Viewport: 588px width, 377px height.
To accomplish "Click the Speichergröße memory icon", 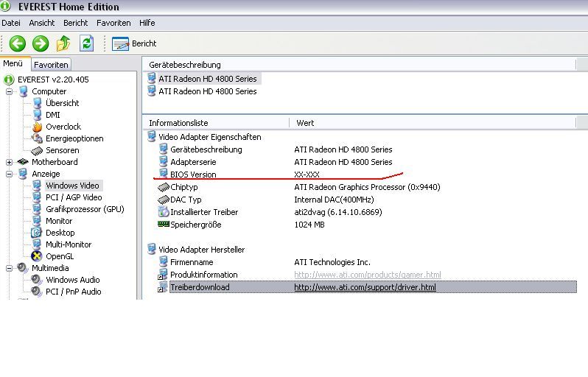I will coord(164,224).
